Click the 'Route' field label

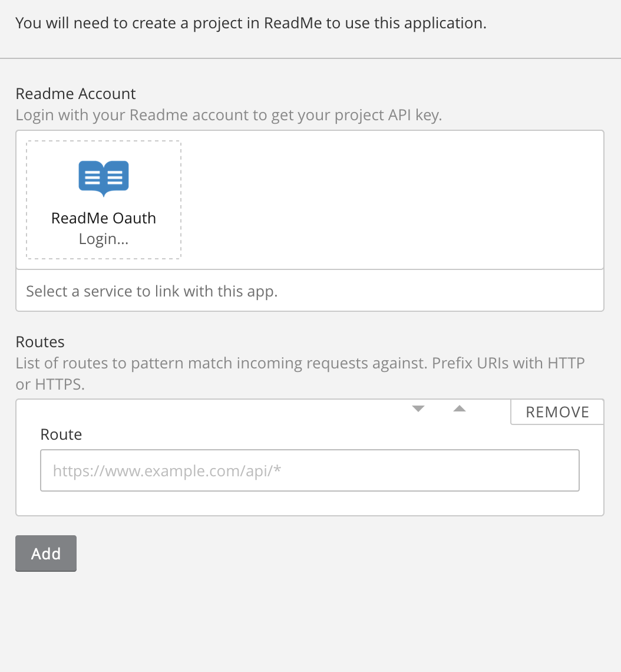[61, 434]
